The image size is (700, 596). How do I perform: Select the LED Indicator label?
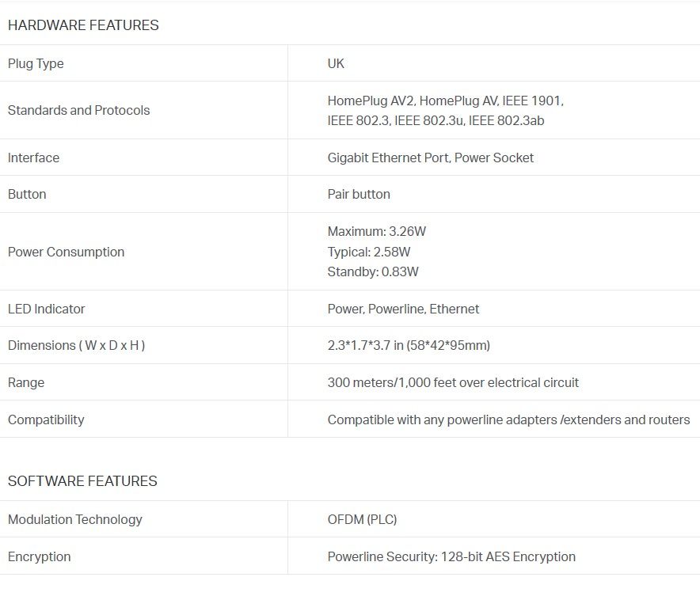[46, 309]
